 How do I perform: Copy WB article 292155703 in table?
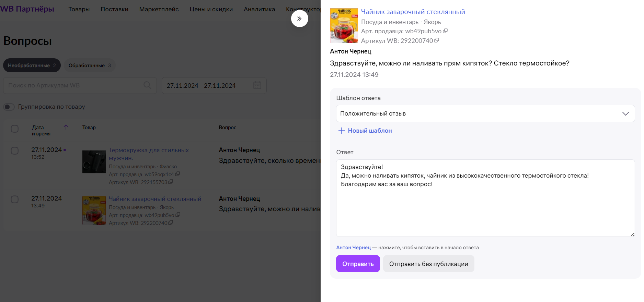click(171, 182)
